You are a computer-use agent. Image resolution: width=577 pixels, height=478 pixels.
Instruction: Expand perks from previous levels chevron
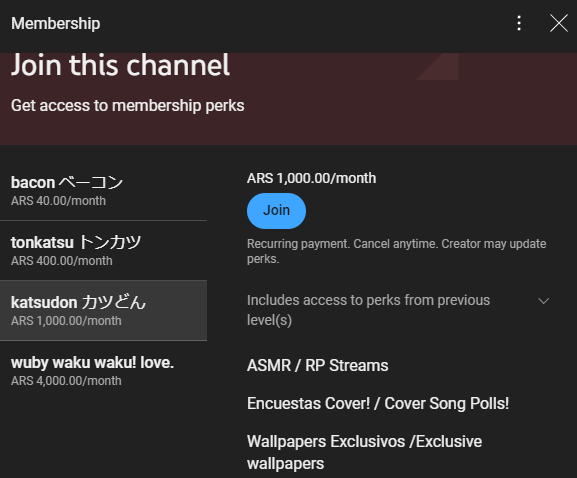pyautogui.click(x=544, y=301)
